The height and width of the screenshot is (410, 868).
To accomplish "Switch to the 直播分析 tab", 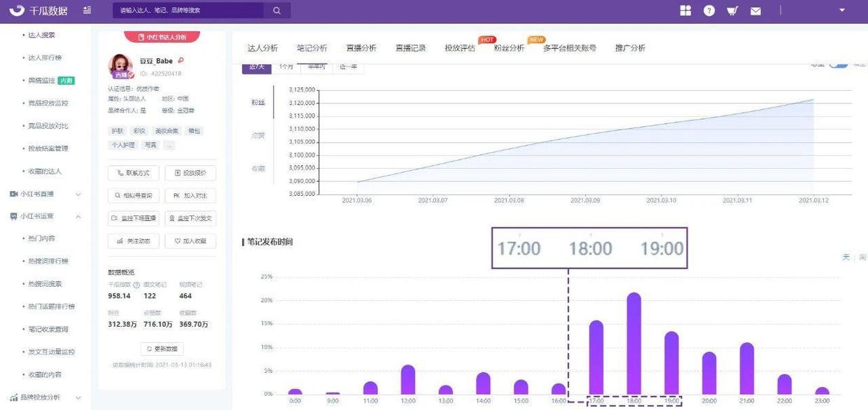I will pyautogui.click(x=361, y=48).
